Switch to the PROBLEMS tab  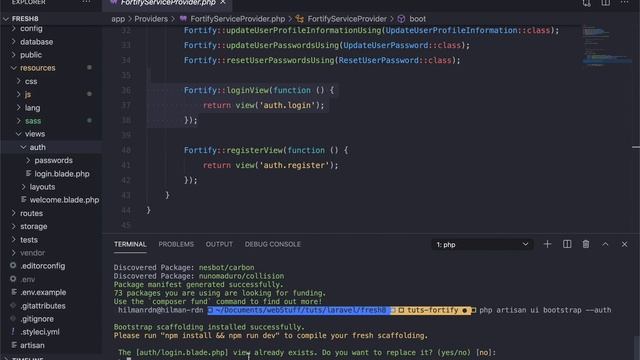coord(176,244)
